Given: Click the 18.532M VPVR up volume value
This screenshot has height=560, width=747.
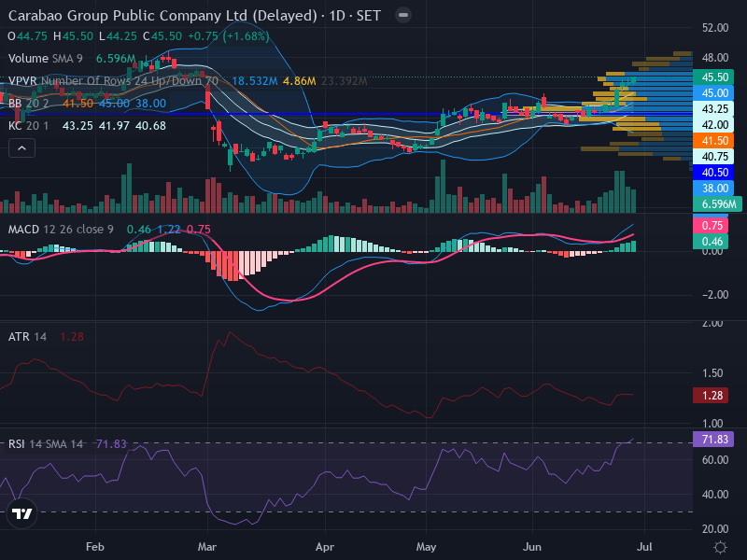Looking at the screenshot, I should coord(255,81).
